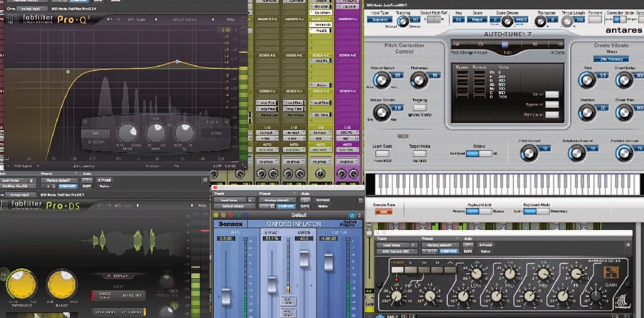Toggle Auto-Tune Keyboard Edit Remove/Bypass switch
This screenshot has width=644, height=318.
pyautogui.click(x=479, y=211)
